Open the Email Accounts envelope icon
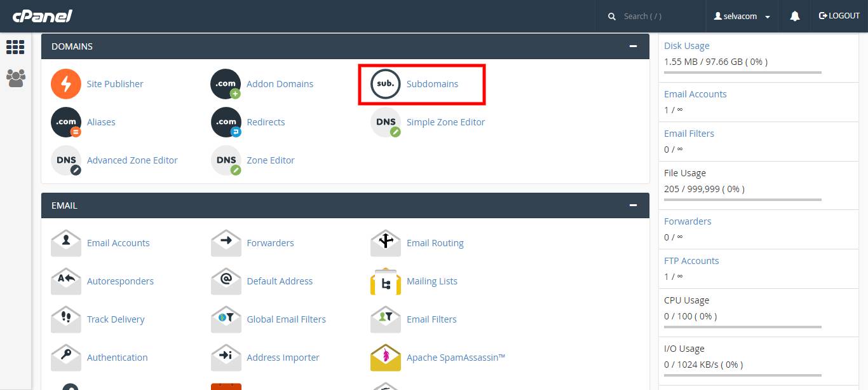The width and height of the screenshot is (868, 390). coord(66,243)
